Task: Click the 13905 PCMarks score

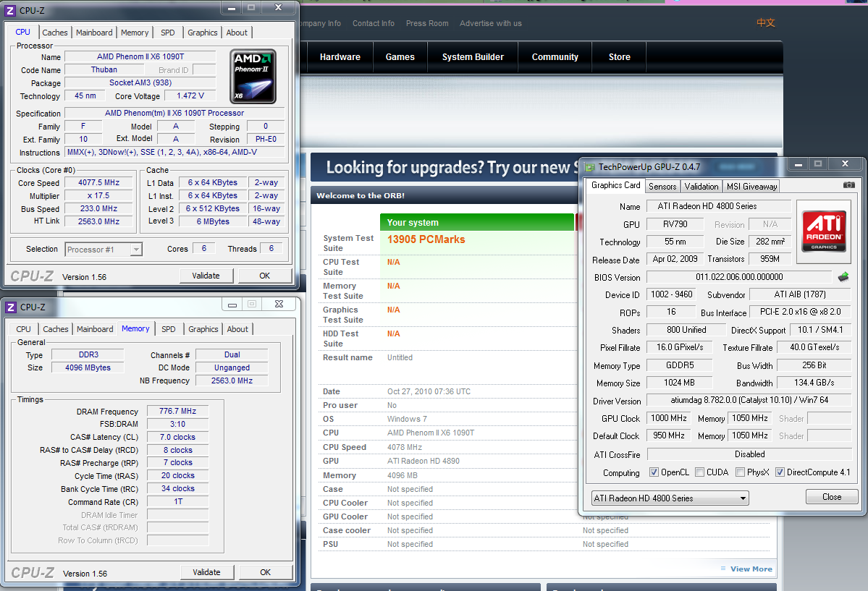Action: [426, 239]
